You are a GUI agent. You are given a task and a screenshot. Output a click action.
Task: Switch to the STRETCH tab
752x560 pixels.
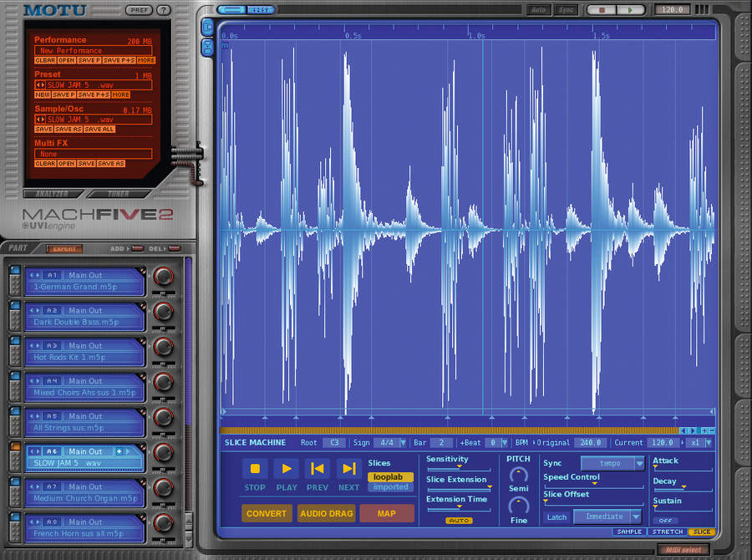[667, 532]
